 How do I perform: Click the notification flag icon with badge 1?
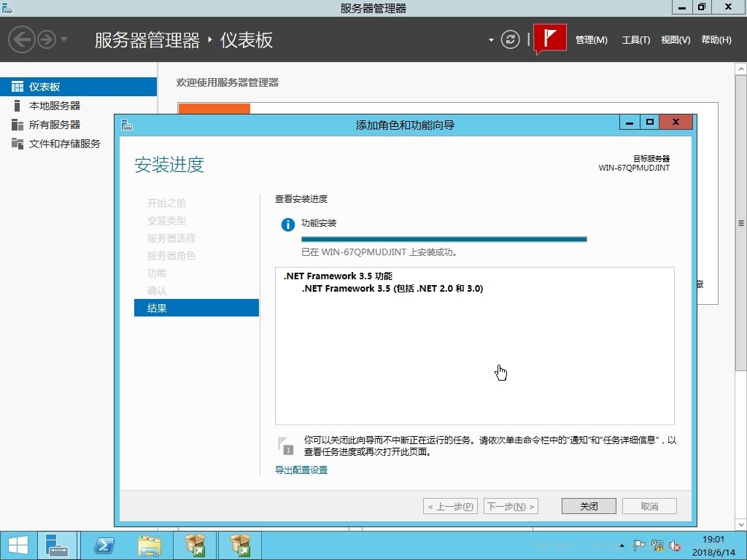coord(285,446)
